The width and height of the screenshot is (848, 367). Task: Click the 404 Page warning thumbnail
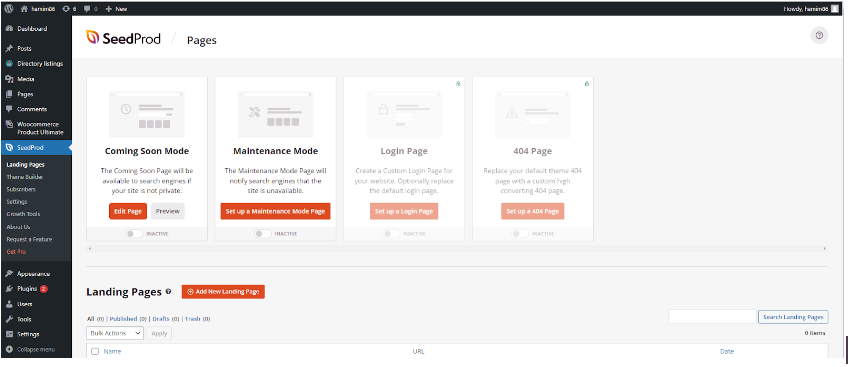[x=533, y=115]
